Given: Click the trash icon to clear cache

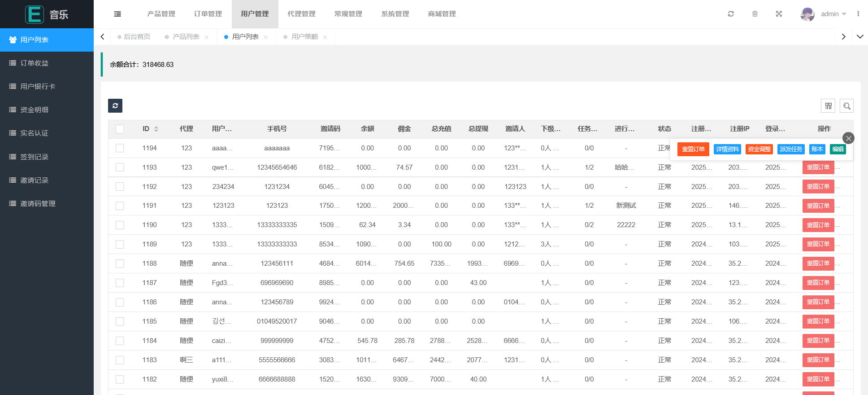Looking at the screenshot, I should [755, 14].
